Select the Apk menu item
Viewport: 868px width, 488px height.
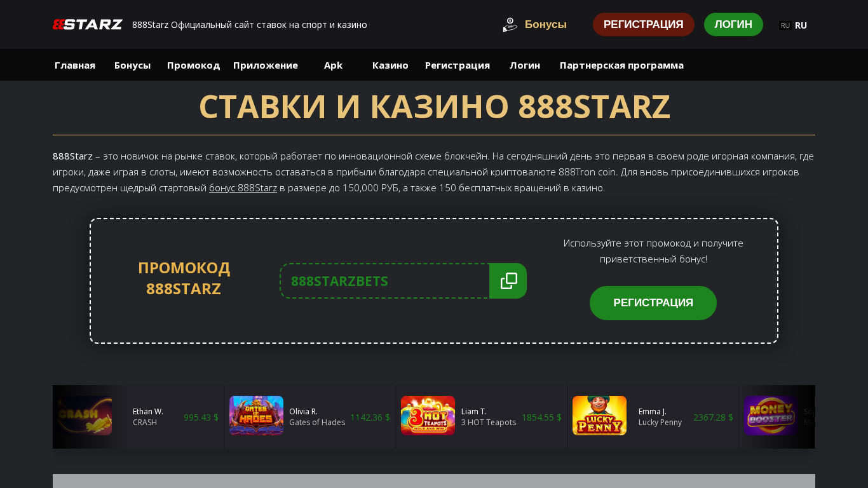(333, 65)
